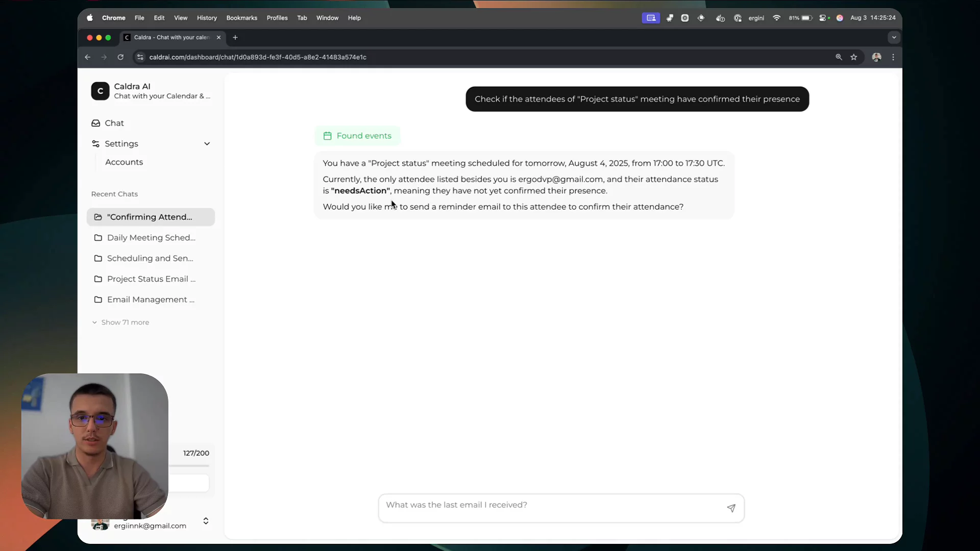980x551 pixels.
Task: Open Project Status Email chat
Action: (x=151, y=279)
